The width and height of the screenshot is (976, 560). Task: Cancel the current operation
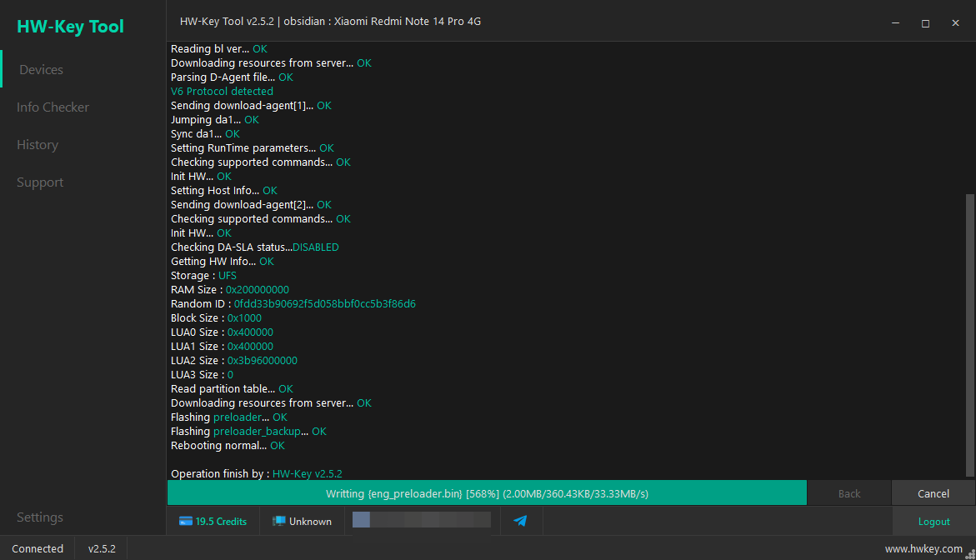tap(933, 493)
